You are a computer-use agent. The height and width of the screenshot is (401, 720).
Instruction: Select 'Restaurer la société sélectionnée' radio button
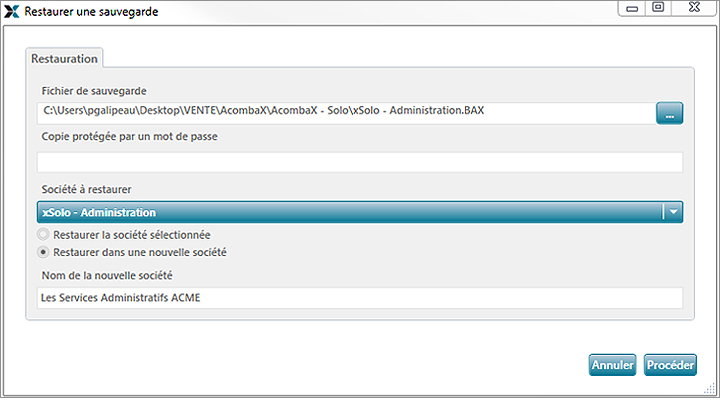(x=43, y=235)
